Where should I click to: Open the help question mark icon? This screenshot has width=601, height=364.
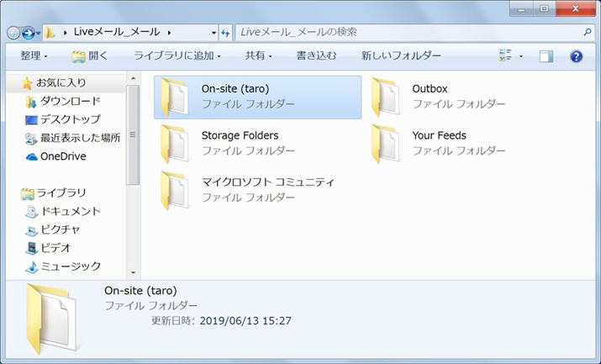tap(576, 56)
